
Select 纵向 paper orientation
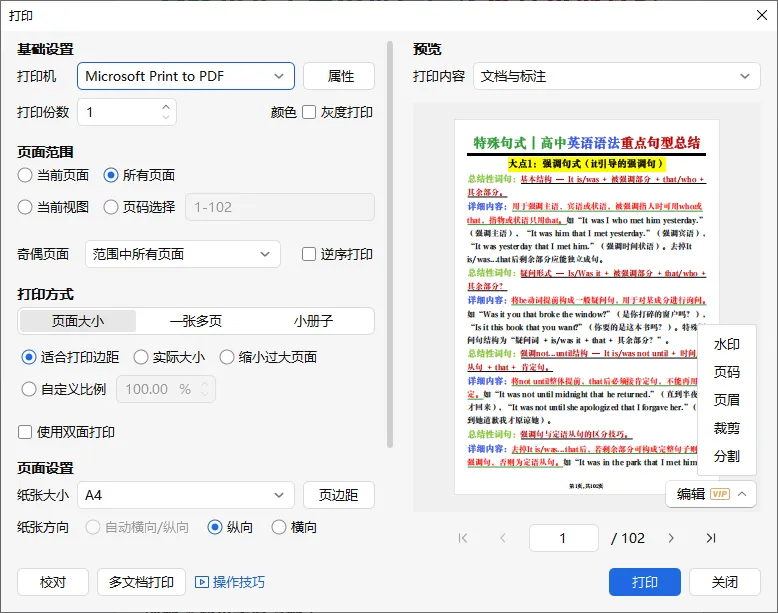[x=215, y=527]
